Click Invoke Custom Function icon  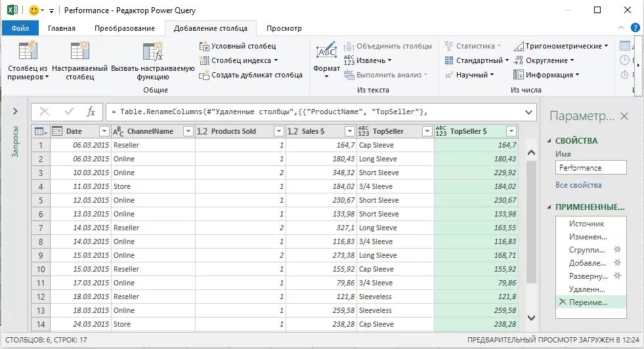(152, 51)
